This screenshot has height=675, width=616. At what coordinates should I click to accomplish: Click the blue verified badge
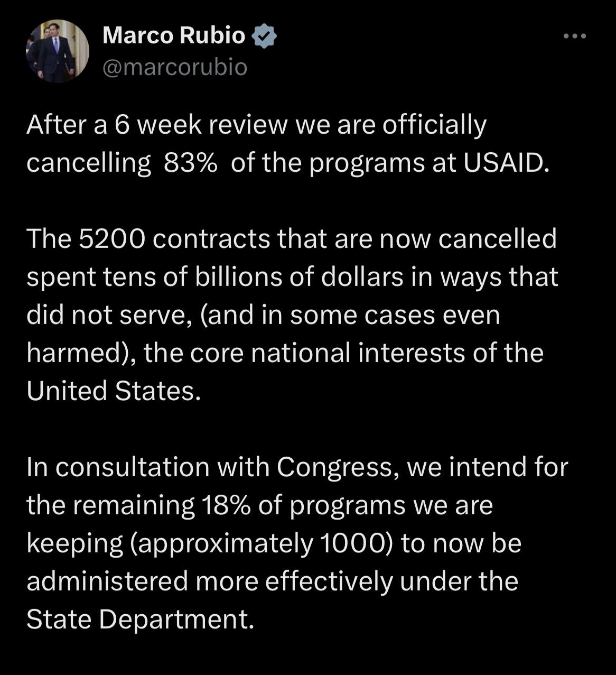(x=265, y=36)
